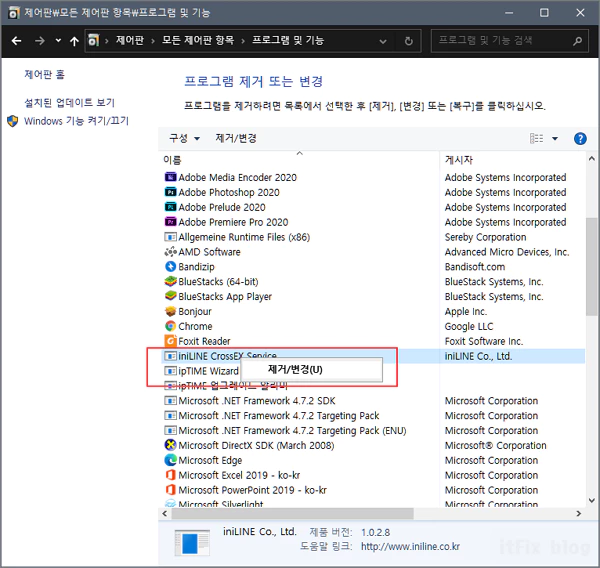Screen dimensions: 600x568
Task: Open Windows 기능 켜기/끄기 link
Action: click(76, 121)
